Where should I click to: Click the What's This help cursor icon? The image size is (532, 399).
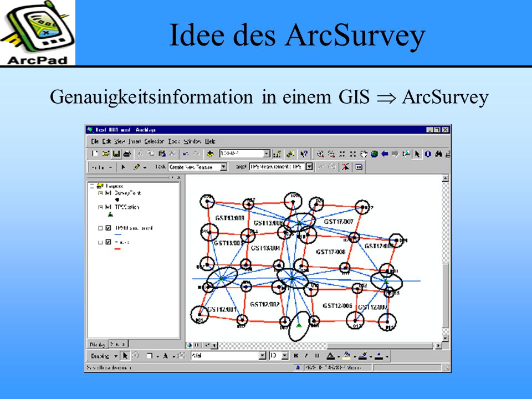coord(304,154)
